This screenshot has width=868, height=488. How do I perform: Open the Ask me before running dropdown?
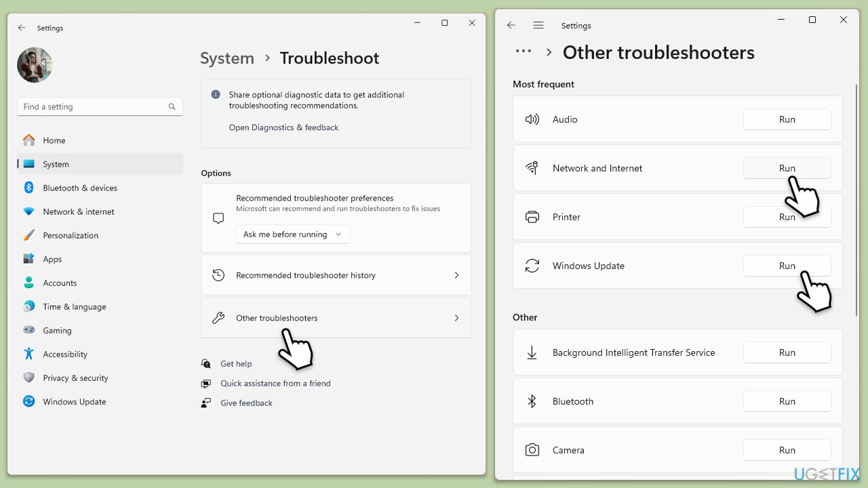point(293,235)
